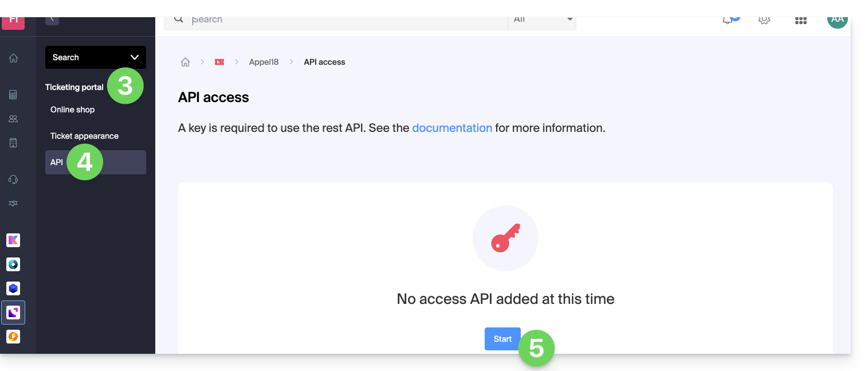Image resolution: width=868 pixels, height=371 pixels.
Task: Click the handshake icon in left sidebar
Action: point(13,204)
